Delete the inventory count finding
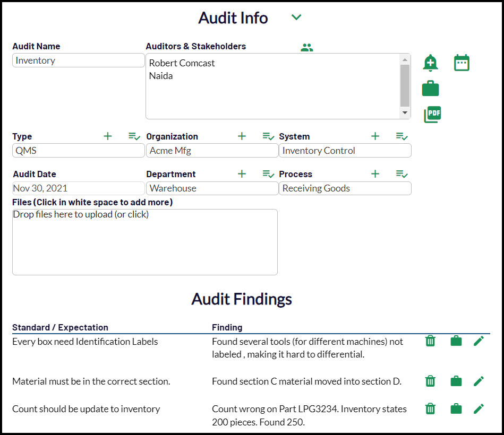The width and height of the screenshot is (504, 435). (x=430, y=408)
